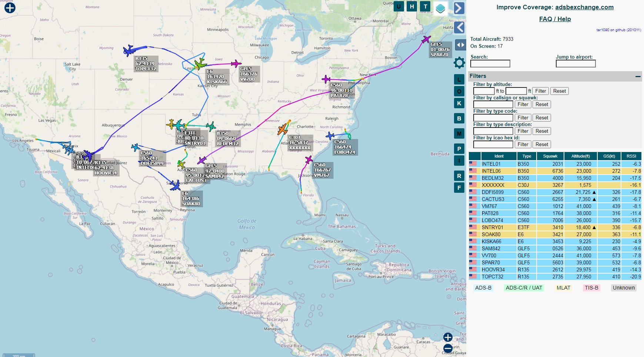Screen dimensions: 644x357
Task: Sort table by Altitude(ft) column
Action: (x=580, y=156)
